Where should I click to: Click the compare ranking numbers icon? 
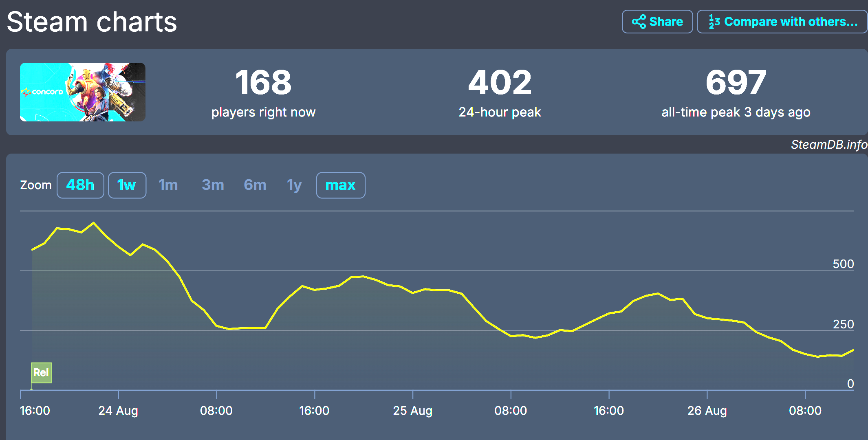[x=714, y=22]
